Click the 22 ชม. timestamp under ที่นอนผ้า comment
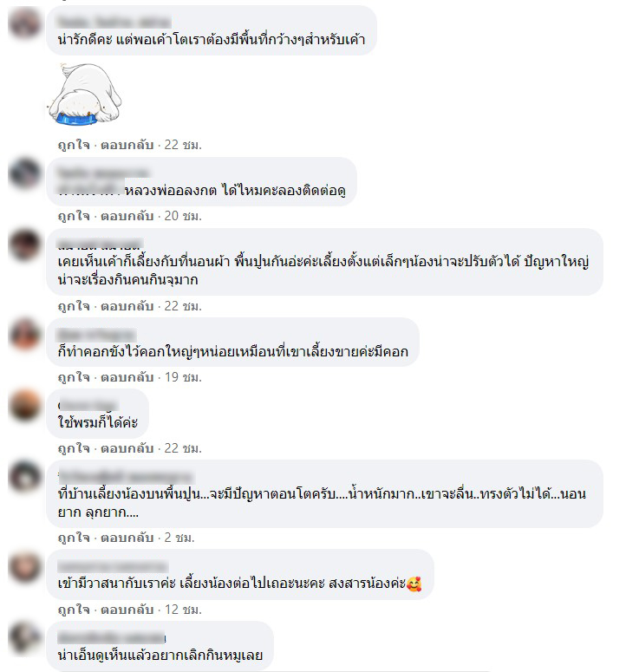This screenshot has width=639, height=672. click(x=183, y=306)
